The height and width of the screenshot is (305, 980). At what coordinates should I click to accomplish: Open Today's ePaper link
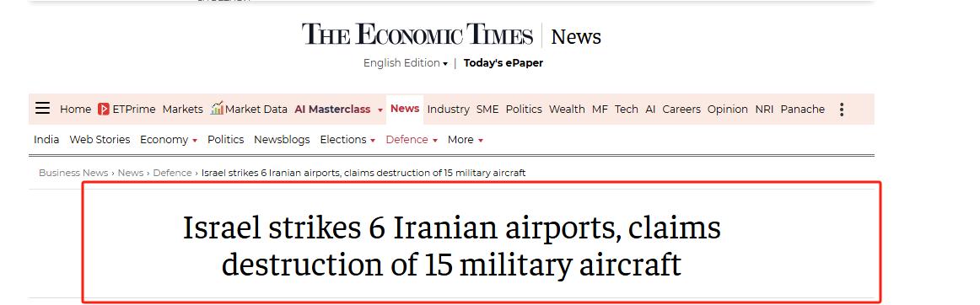point(503,63)
